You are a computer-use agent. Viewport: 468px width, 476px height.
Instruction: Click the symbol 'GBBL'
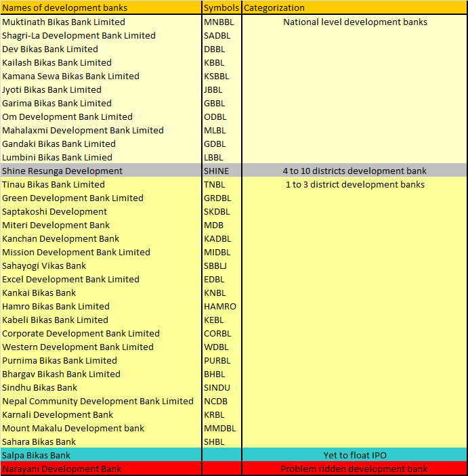(x=221, y=103)
